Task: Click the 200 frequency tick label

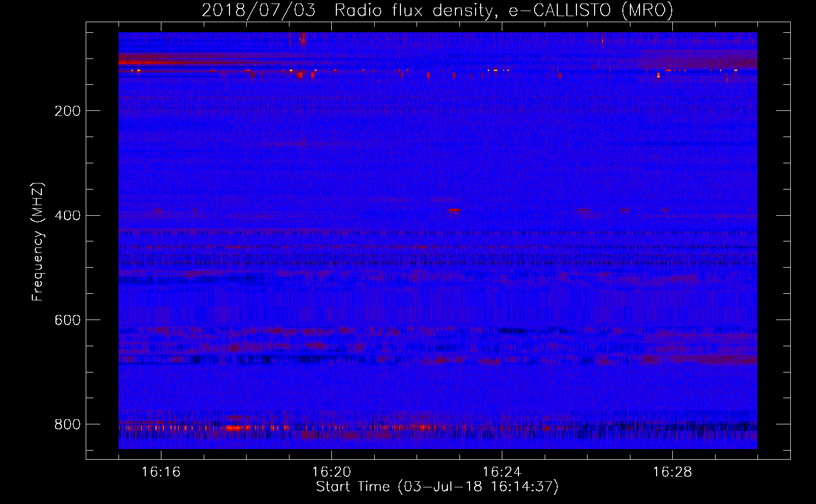Action: coord(67,111)
